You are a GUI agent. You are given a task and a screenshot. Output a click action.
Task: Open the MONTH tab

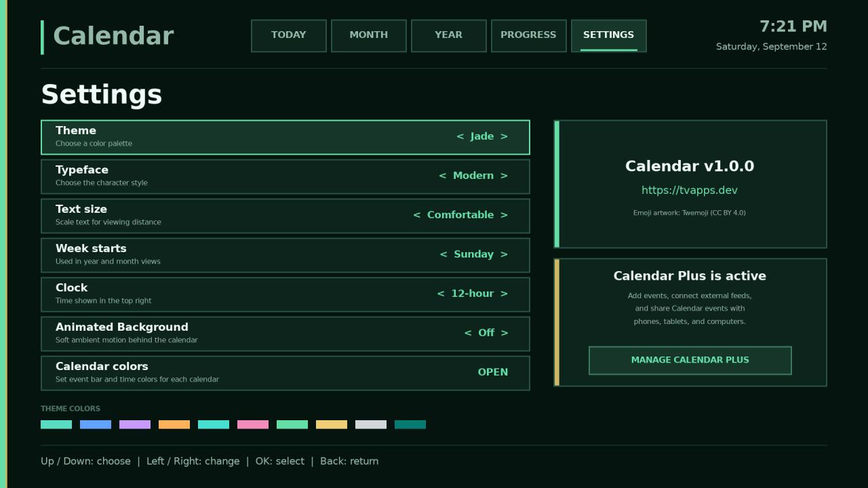point(368,35)
